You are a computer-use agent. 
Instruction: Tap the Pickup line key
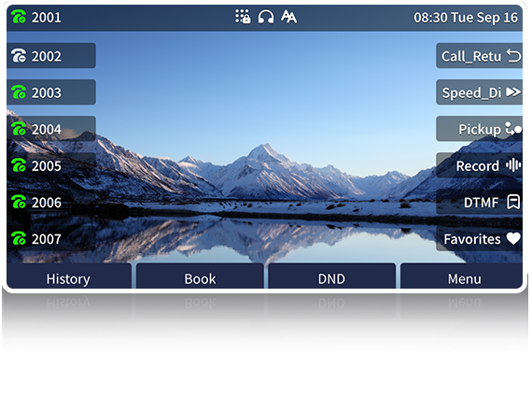tap(479, 129)
